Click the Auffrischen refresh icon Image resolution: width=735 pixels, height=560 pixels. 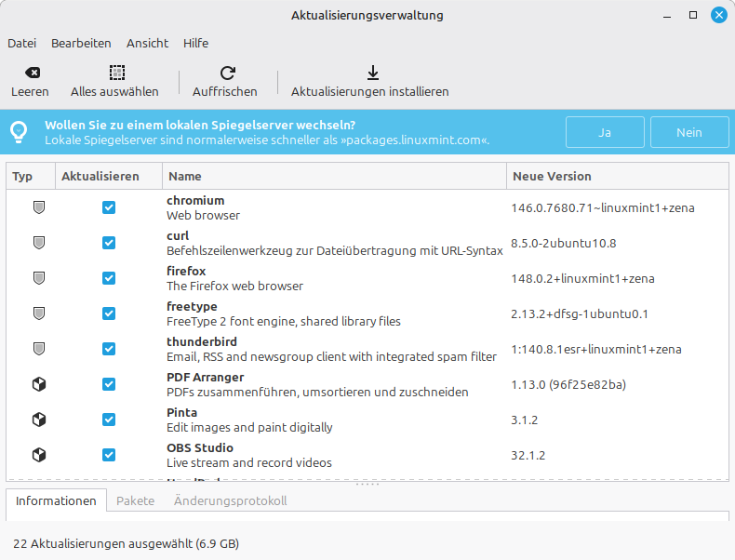click(228, 73)
